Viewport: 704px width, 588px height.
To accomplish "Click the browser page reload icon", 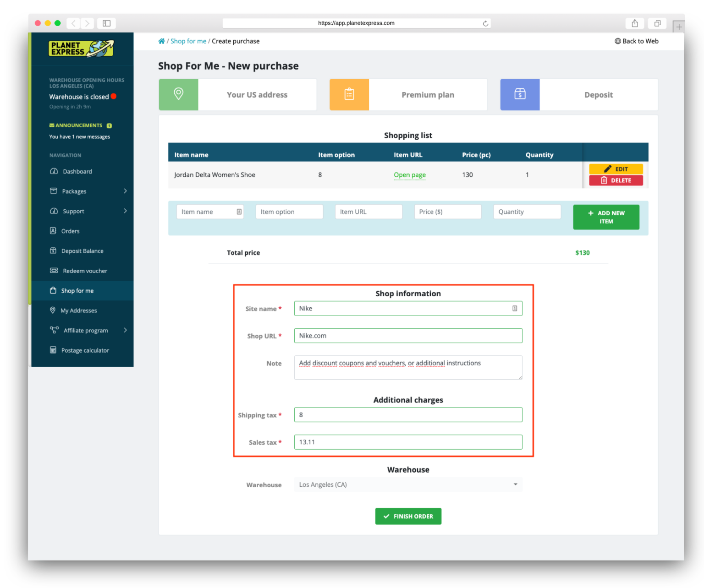I will coord(485,23).
